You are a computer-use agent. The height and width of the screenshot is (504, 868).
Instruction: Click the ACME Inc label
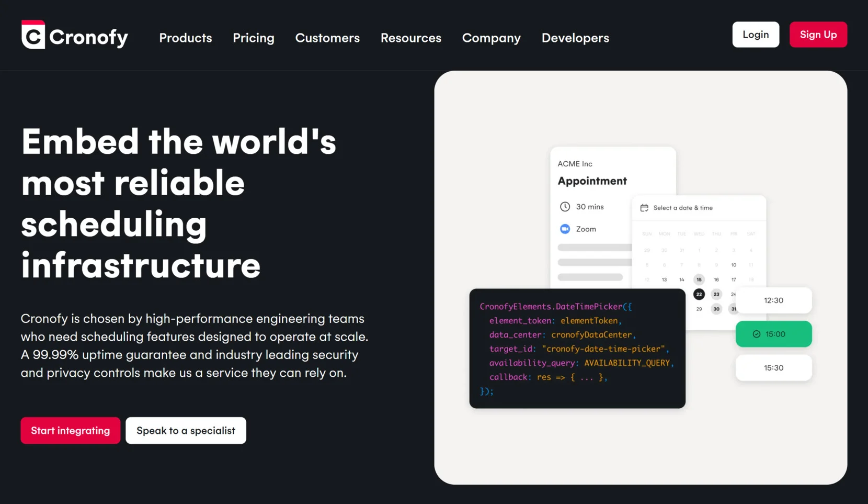575,164
